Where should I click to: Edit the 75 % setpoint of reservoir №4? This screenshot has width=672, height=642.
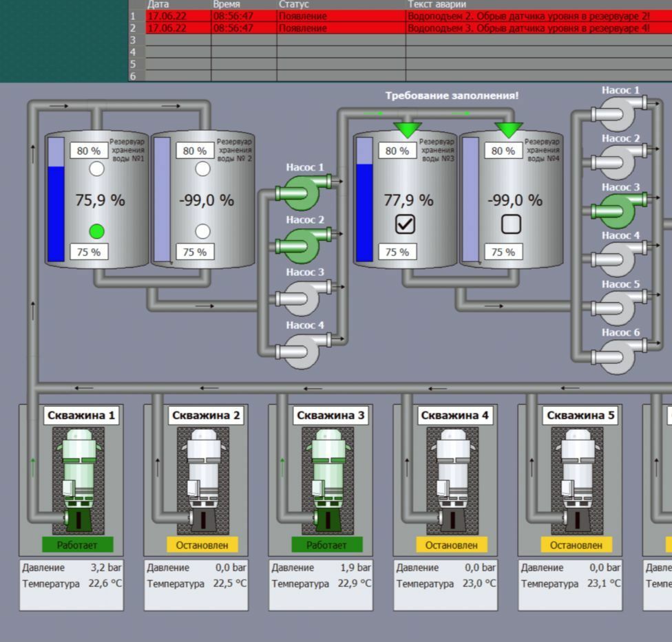[503, 252]
